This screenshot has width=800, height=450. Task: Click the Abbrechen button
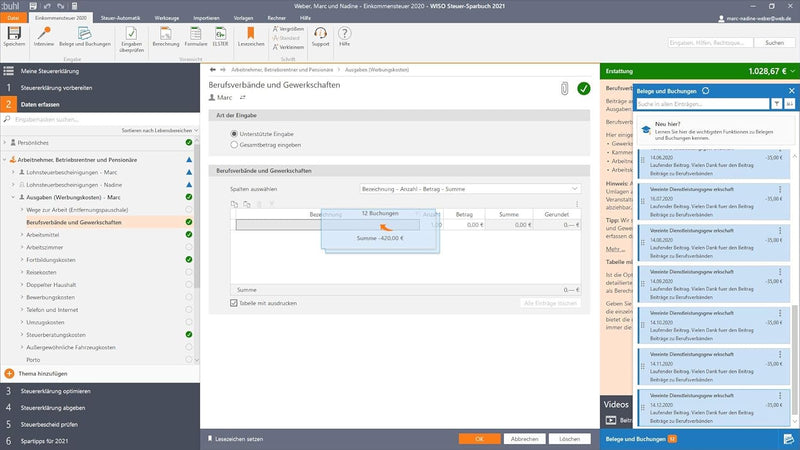pos(525,439)
